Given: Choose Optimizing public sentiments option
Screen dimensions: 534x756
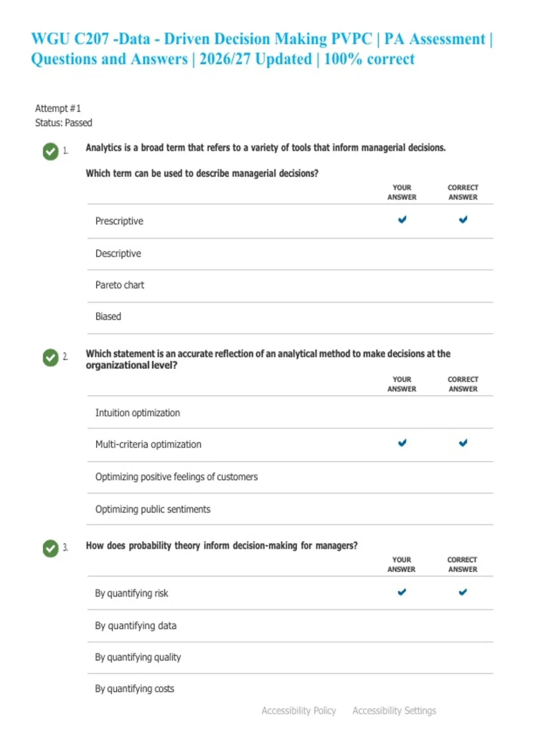Looking at the screenshot, I should pos(290,509).
